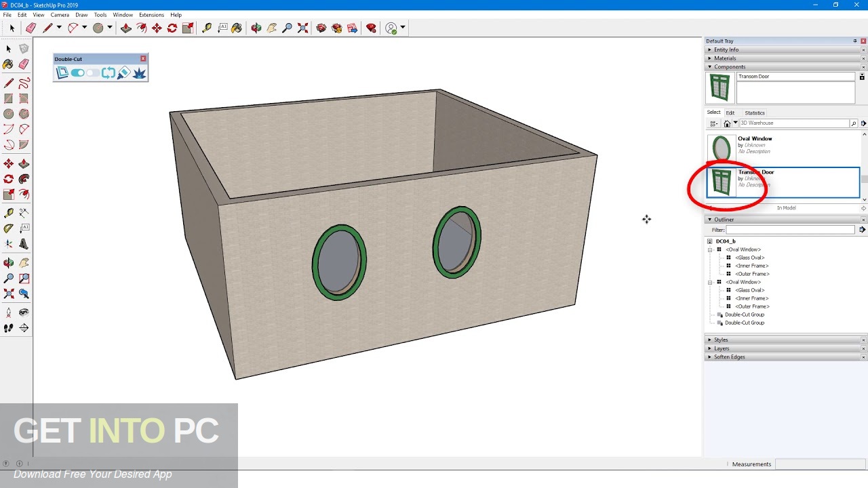Activate Paint Bucket in top toolbar
Screen dimensions: 868x488
pos(237,28)
